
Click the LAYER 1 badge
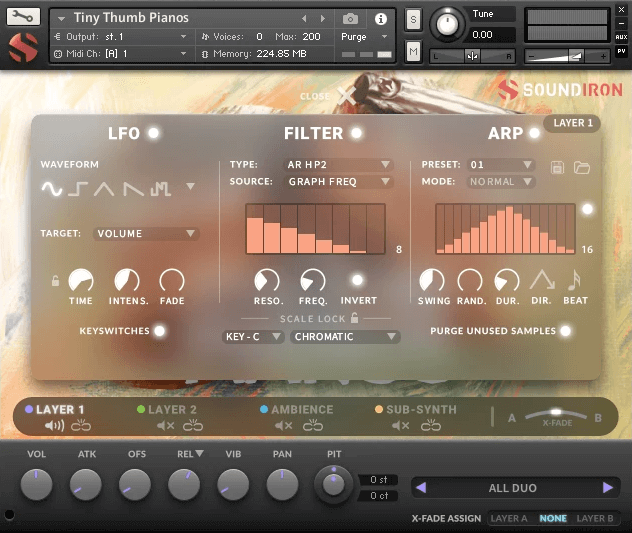pyautogui.click(x=572, y=123)
